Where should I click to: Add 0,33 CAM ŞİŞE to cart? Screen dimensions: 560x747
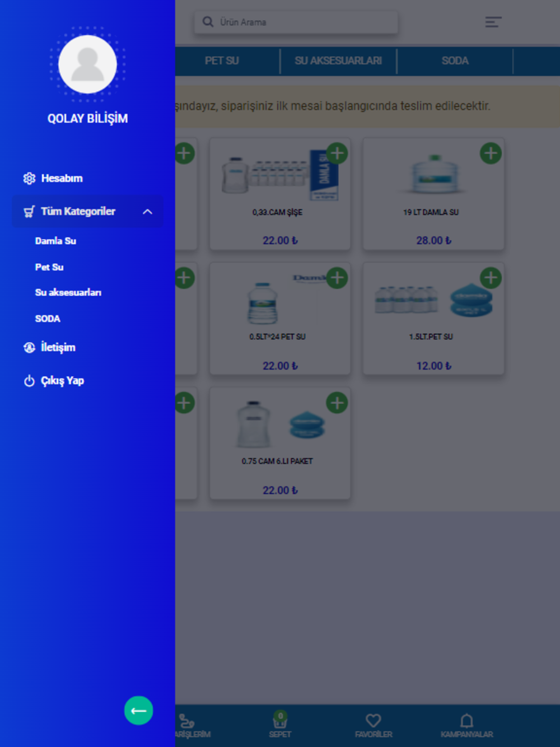click(337, 153)
